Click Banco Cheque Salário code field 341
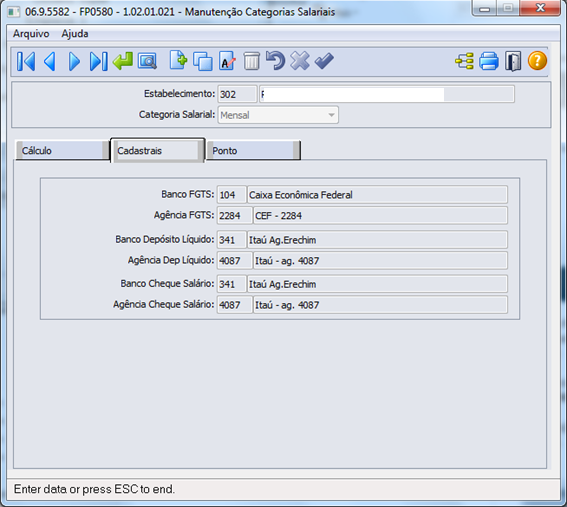Screen dimensions: 567x507 [232, 284]
